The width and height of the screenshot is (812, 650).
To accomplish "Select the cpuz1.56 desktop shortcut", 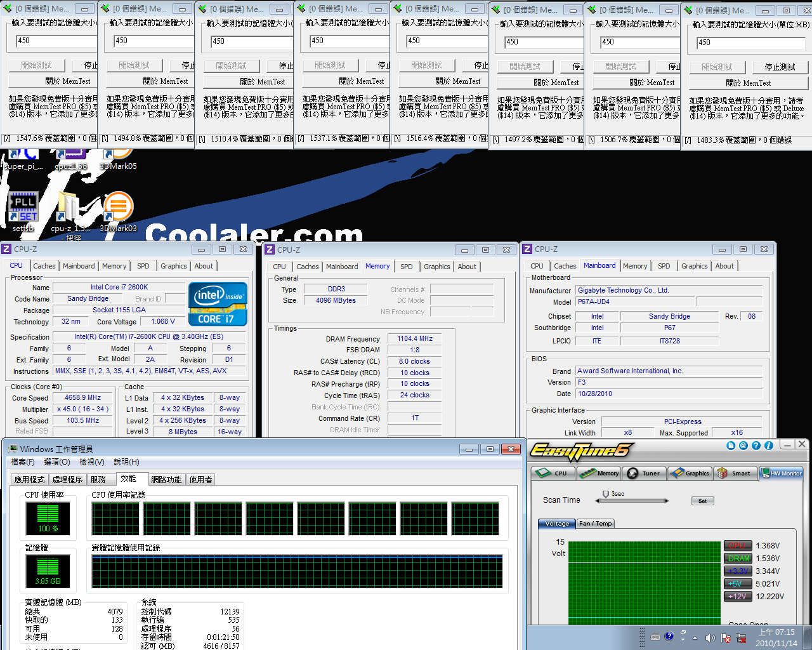I will [x=71, y=160].
